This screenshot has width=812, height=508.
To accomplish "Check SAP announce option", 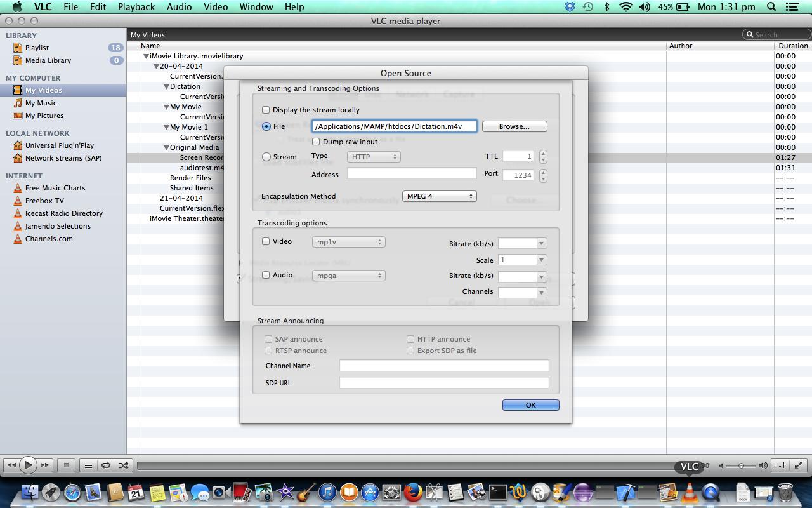I will [x=268, y=339].
